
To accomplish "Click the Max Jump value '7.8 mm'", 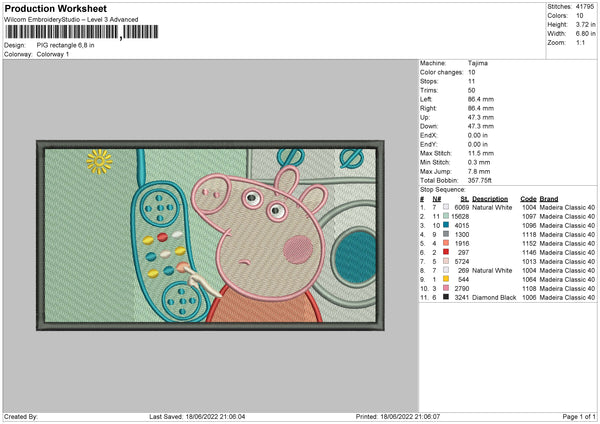I will (x=479, y=171).
